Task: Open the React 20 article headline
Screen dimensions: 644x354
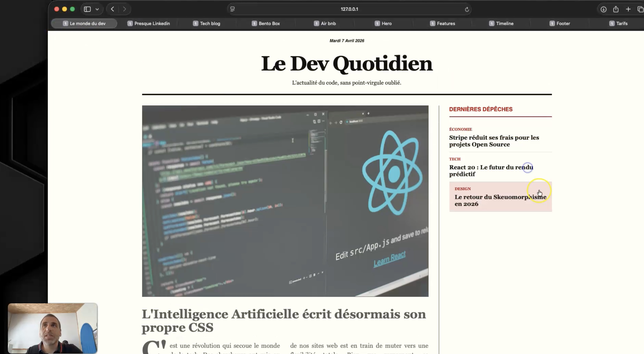Action: 491,171
